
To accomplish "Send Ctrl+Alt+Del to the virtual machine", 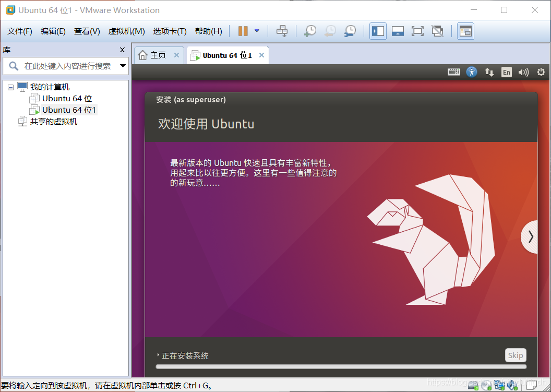I will [x=282, y=31].
